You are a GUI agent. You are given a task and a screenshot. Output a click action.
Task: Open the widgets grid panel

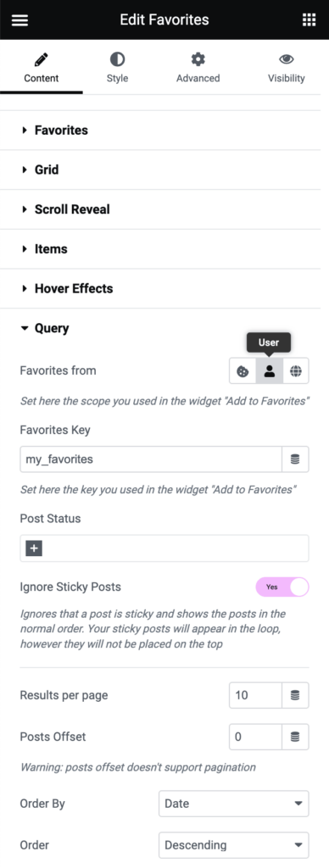[x=309, y=20]
